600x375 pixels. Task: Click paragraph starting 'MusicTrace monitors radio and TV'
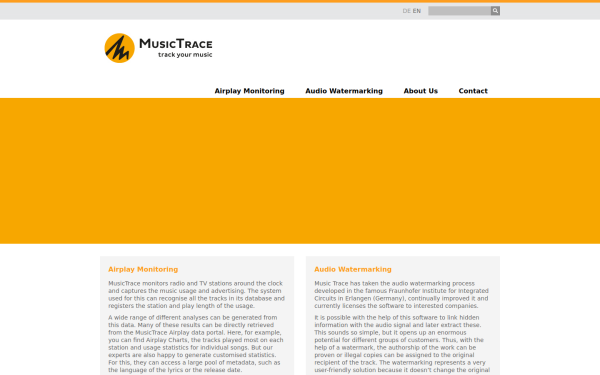[x=196, y=295]
